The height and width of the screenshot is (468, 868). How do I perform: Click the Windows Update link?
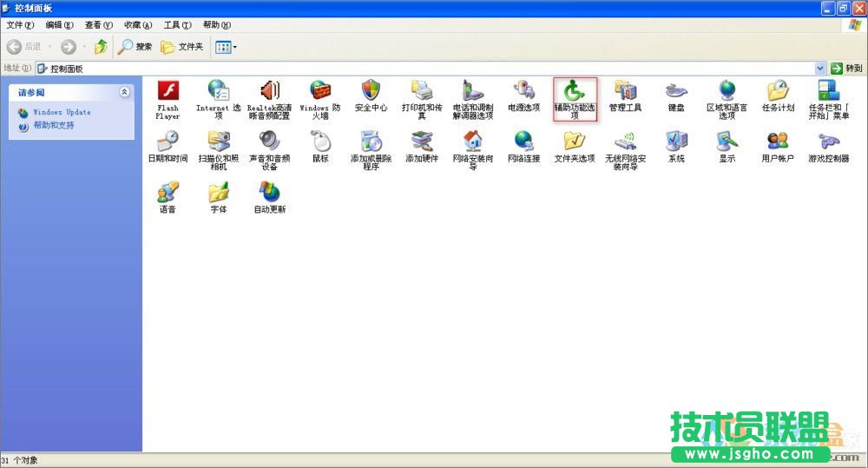pos(62,112)
